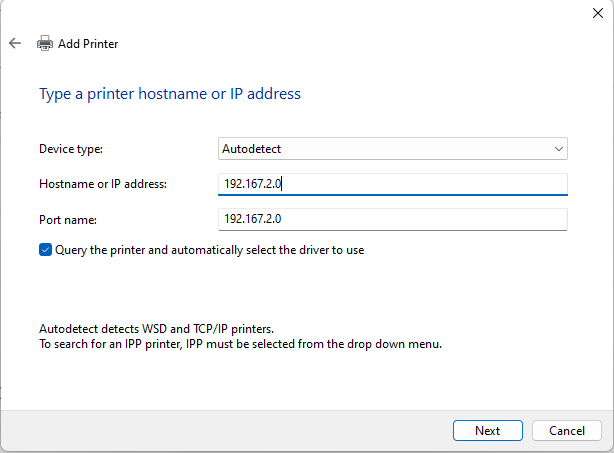614x453 pixels.
Task: Focus the Hostname or IP address field
Action: point(392,184)
